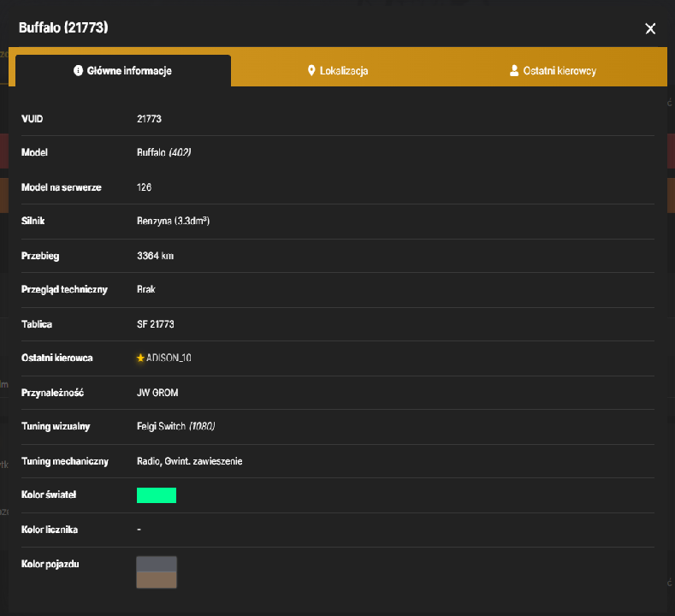Click the Przegląd techniczny label
Image resolution: width=675 pixels, height=616 pixels.
click(64, 289)
